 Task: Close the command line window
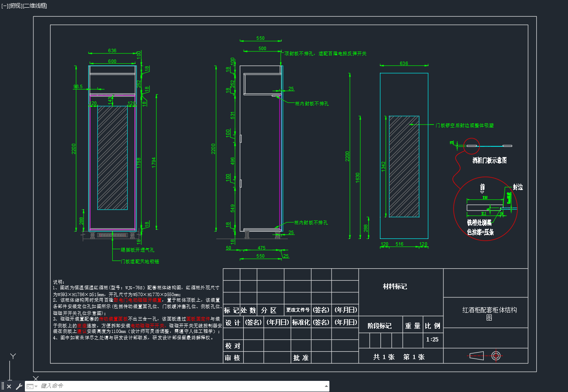pyautogui.click(x=9, y=386)
